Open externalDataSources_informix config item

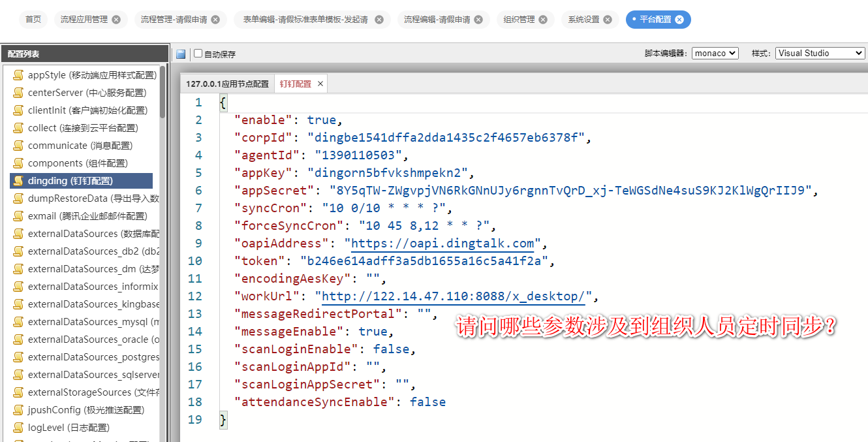coord(93,287)
